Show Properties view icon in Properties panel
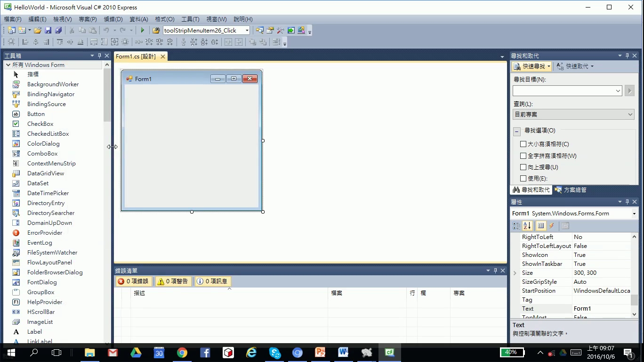Image resolution: width=644 pixels, height=362 pixels. 541,226
